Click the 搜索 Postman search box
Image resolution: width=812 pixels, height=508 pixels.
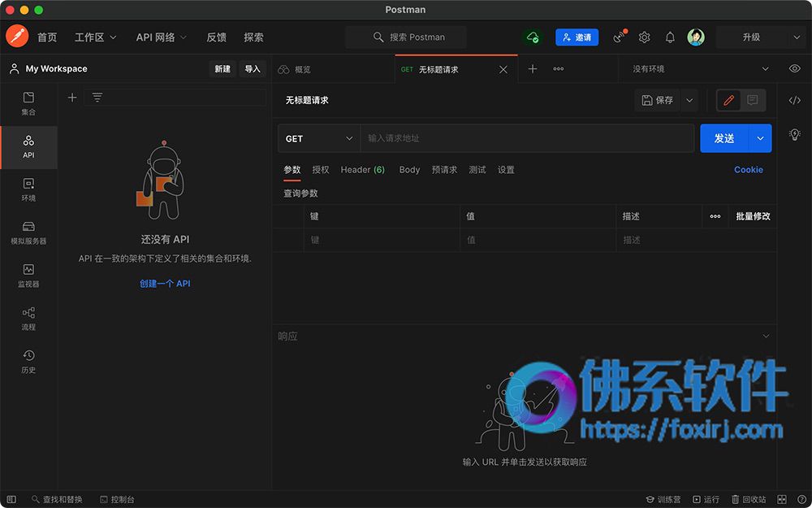[x=406, y=37]
